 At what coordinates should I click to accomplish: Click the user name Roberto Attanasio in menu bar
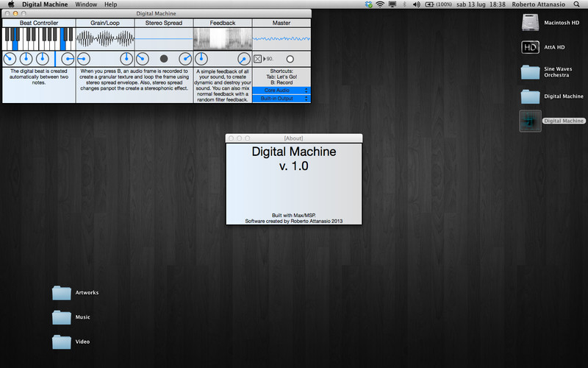[539, 4]
